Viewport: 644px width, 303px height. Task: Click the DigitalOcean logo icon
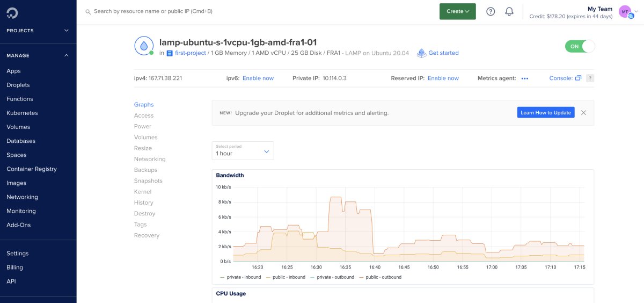pyautogui.click(x=12, y=11)
